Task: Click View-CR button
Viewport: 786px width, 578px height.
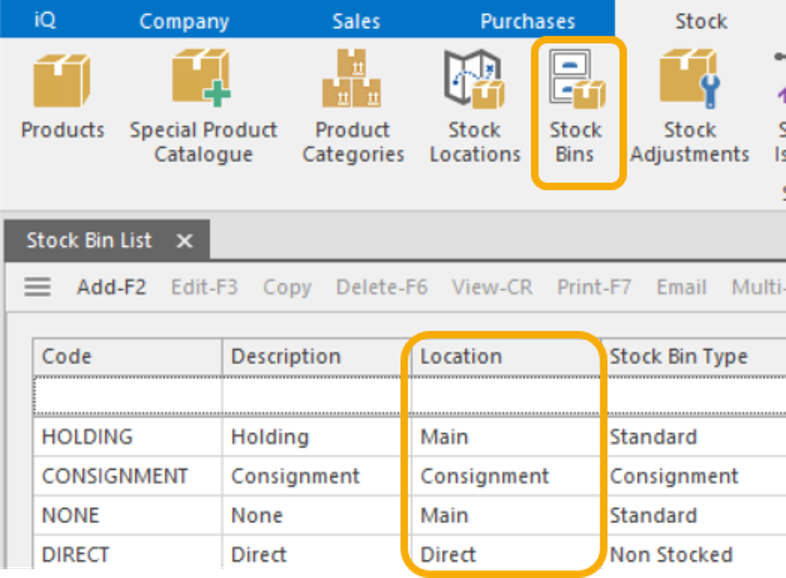Action: pyautogui.click(x=492, y=287)
